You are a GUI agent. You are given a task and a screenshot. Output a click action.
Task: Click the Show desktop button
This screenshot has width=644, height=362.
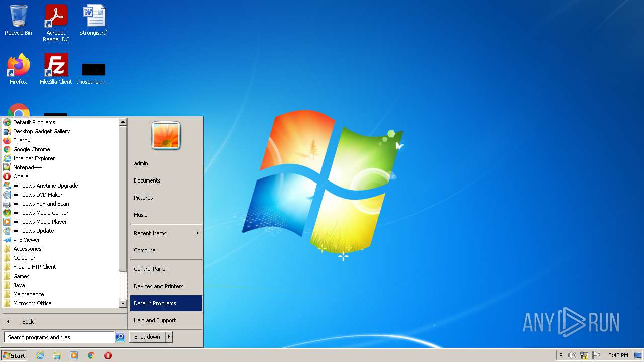point(638,355)
